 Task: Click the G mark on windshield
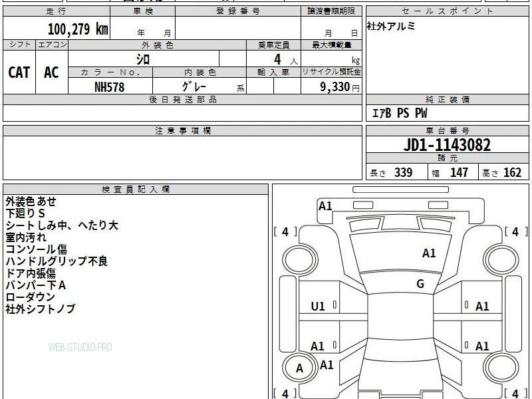[x=420, y=284]
